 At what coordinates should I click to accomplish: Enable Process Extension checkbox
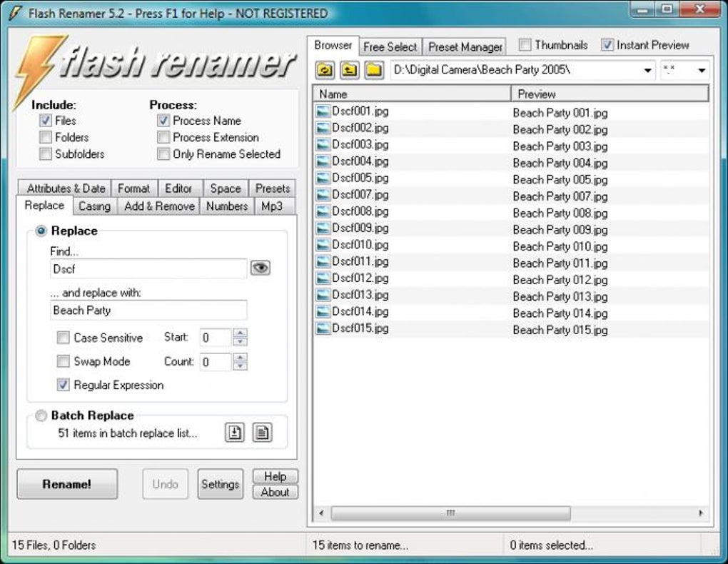163,138
